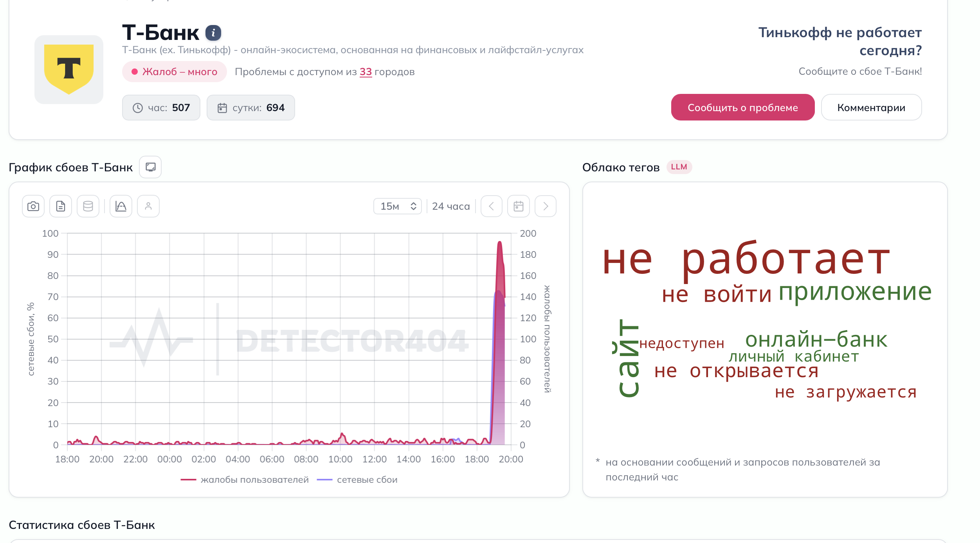Open the Комментарии button
The height and width of the screenshot is (543, 980).
871,108
